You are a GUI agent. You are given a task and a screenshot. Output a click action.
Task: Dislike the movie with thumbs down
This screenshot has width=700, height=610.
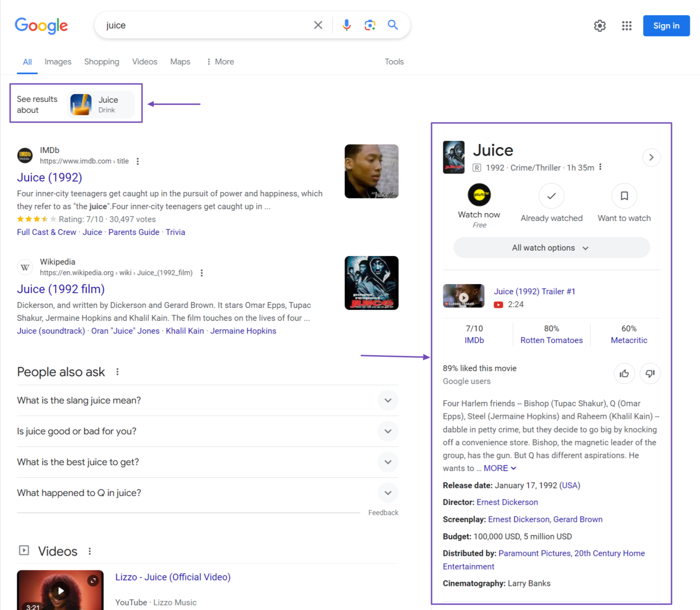650,373
